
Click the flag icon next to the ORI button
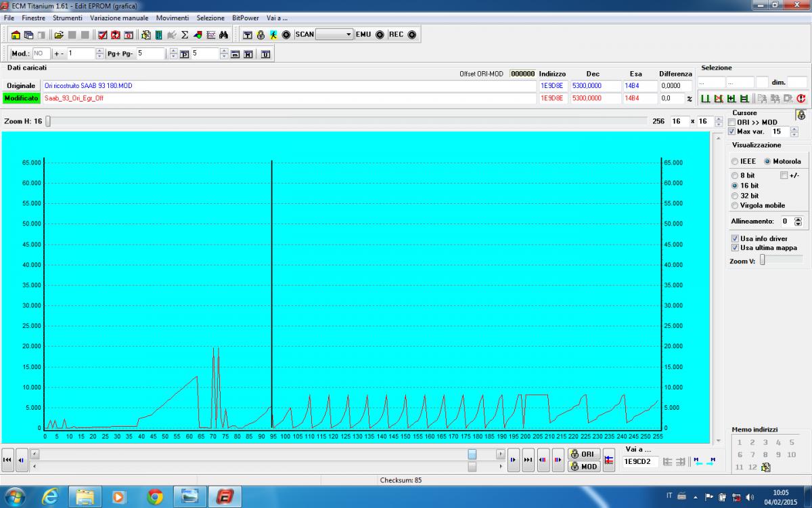(x=609, y=459)
